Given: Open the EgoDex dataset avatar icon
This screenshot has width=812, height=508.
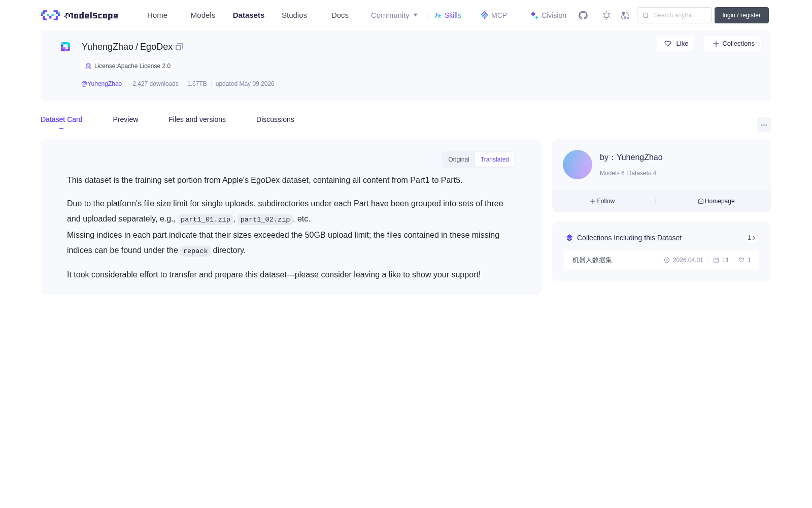Looking at the screenshot, I should [65, 47].
